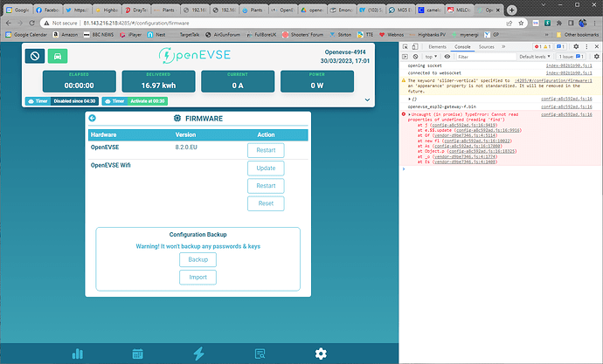603x364 pixels.
Task: Click the 1 Issue button in console
Action: coord(571,57)
